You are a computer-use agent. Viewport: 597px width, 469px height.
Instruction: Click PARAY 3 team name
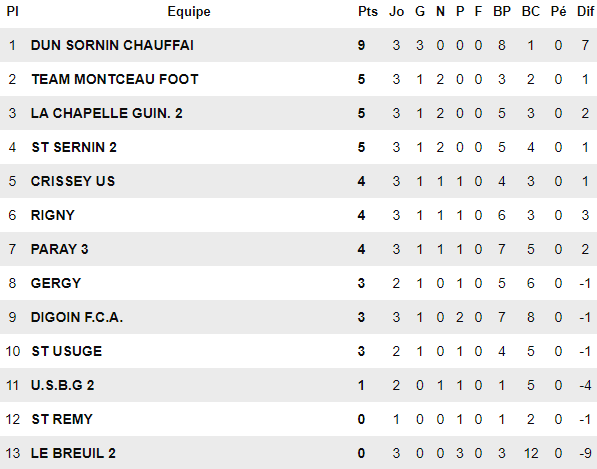point(59,249)
